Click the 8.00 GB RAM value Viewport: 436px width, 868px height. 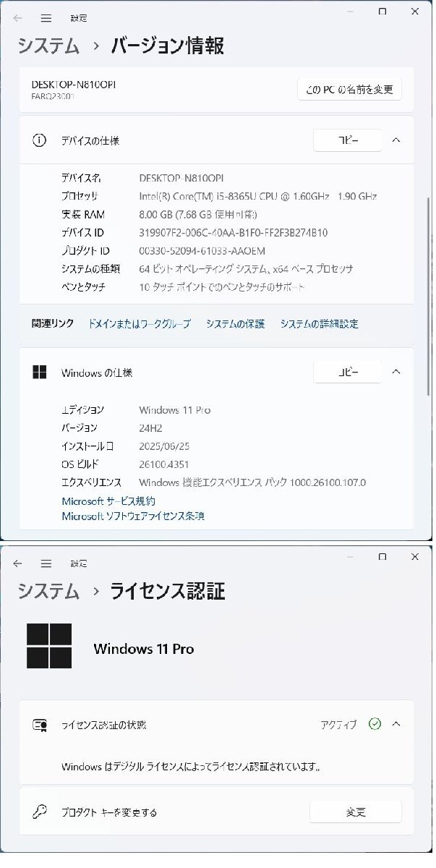(x=198, y=214)
